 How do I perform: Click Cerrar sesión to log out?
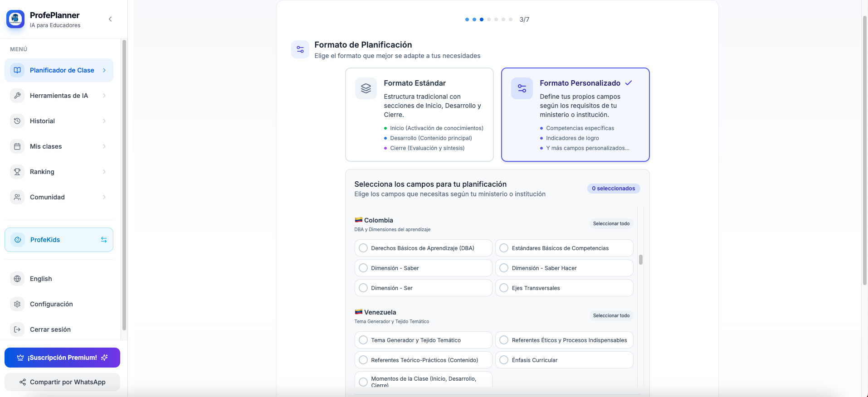tap(59, 329)
